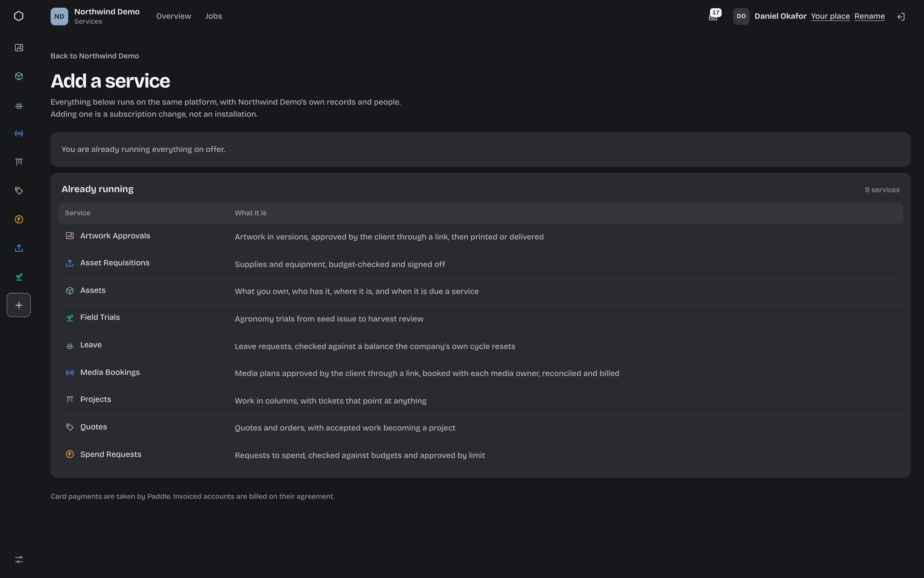Image resolution: width=924 pixels, height=578 pixels.
Task: Open Leave sunrise icon in sidebar
Action: [x=19, y=105]
